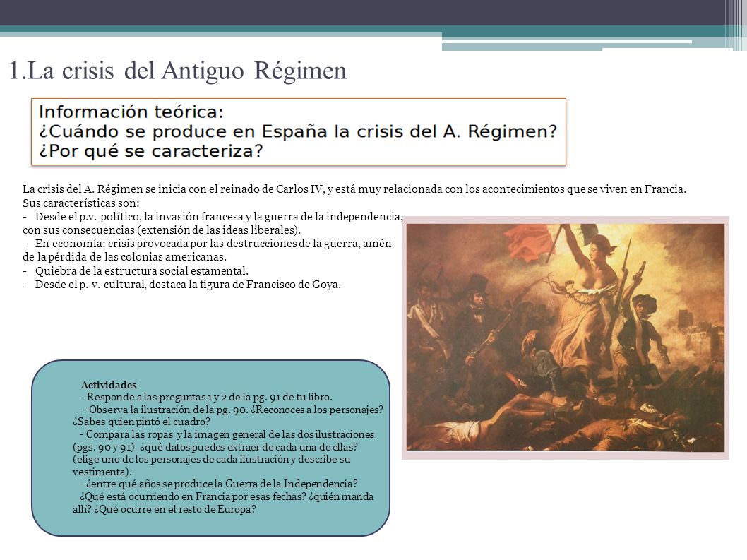Viewport: 747px width, 560px height.
Task: Click the line 'con sus consecuencias (extensión de las ideas liberales)'
Action: 162,230
